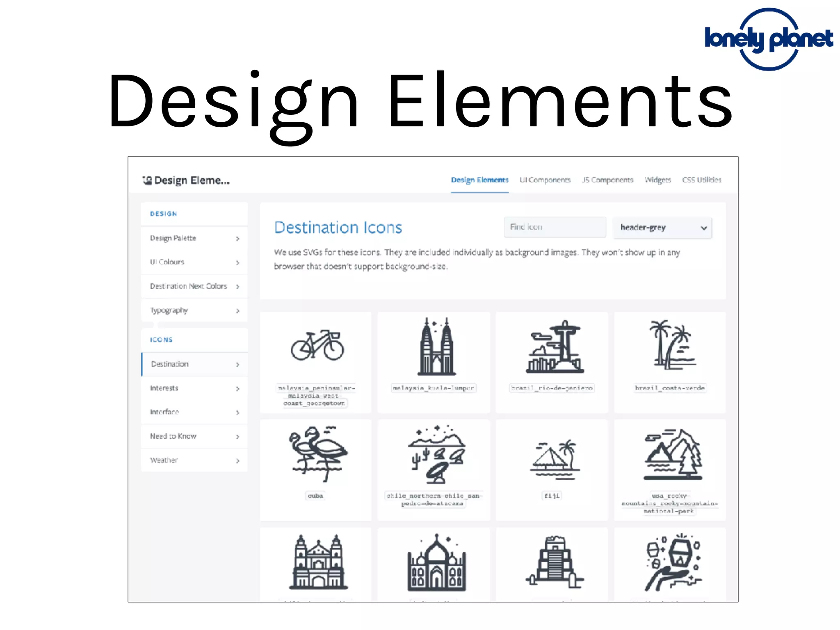Open the header-grey color dropdown
Viewport: 840px width, 630px height.
(662, 228)
